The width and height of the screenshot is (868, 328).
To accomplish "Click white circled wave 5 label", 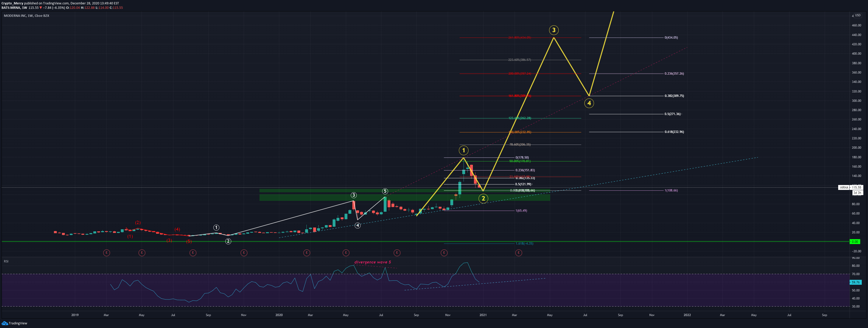I will coord(385,191).
